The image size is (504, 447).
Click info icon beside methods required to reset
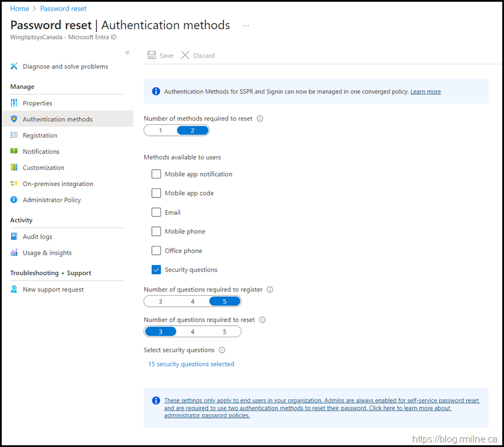tap(260, 118)
